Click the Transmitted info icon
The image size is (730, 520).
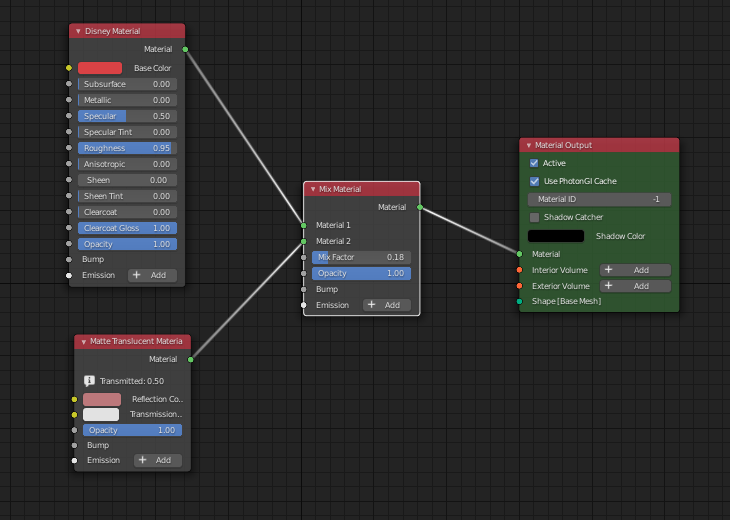89,381
